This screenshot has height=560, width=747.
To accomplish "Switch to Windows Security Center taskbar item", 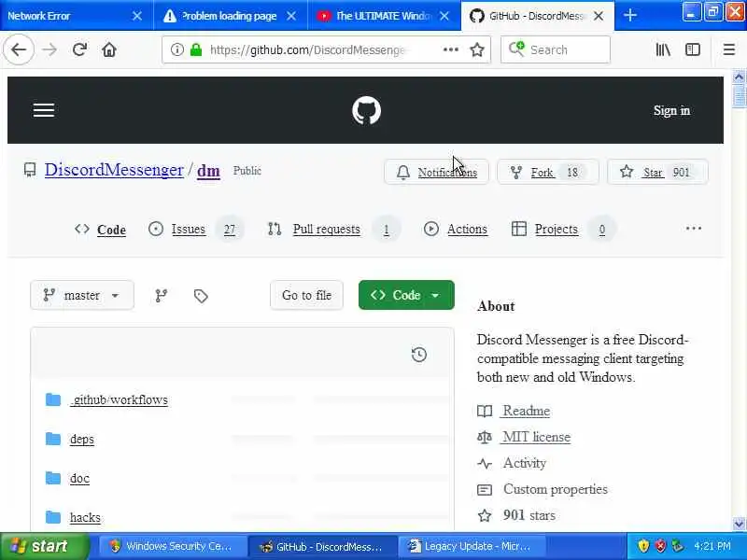I will pos(172,546).
